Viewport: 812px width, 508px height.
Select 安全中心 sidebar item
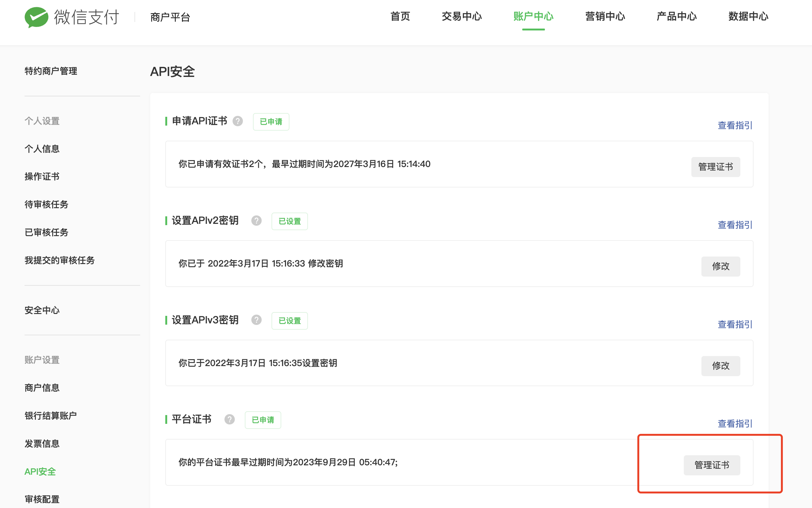coord(42,310)
